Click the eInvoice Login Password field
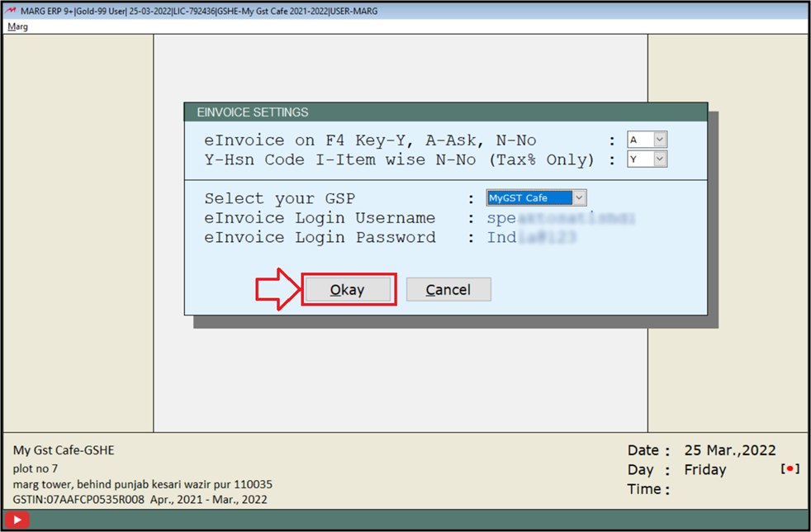Image resolution: width=811 pixels, height=532 pixels. [x=529, y=237]
